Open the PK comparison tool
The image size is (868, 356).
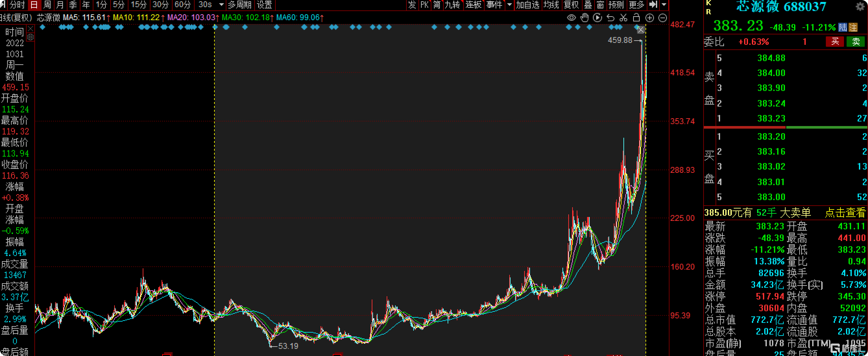[x=425, y=5]
